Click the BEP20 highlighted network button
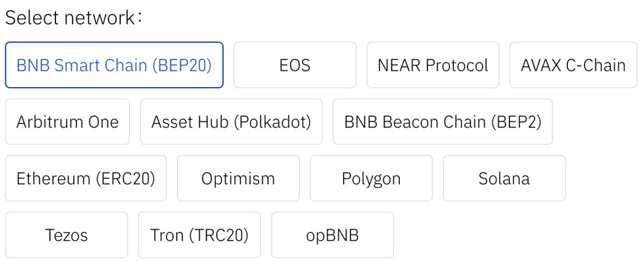This screenshot has width=644, height=262. [114, 65]
